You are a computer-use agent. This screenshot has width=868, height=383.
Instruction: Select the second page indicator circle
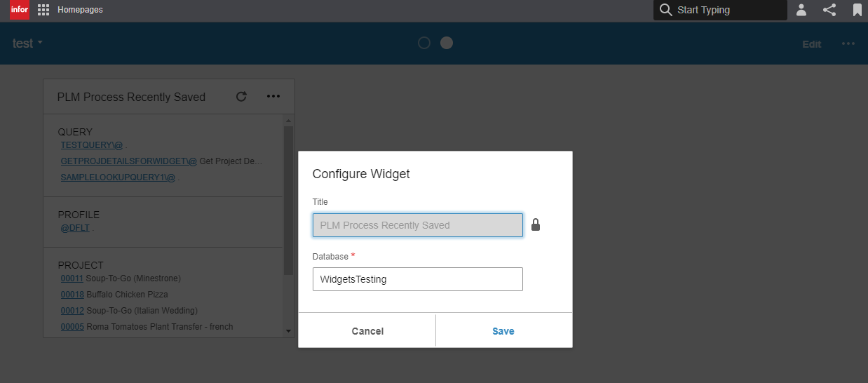click(x=447, y=43)
